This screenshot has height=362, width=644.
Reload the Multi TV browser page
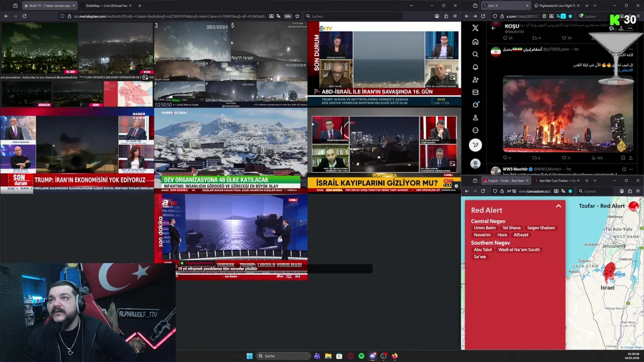click(24, 16)
